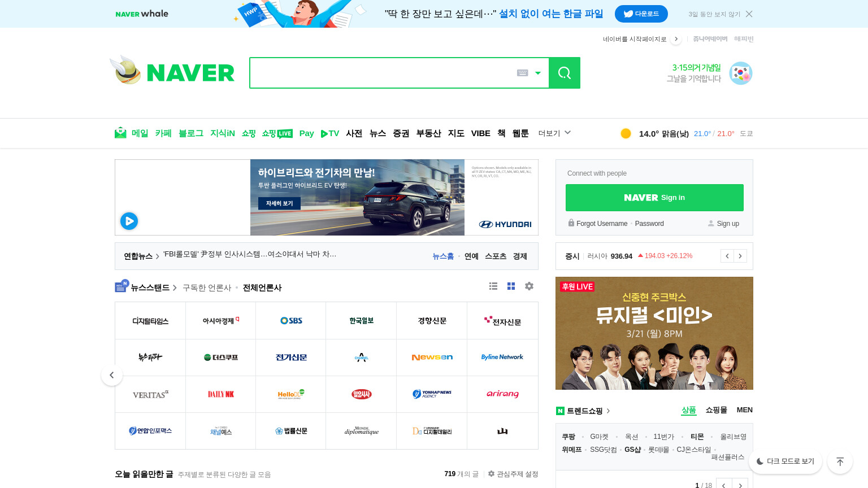This screenshot has height=488, width=868.
Task: Open the 지도 menu item
Action: coord(456,133)
